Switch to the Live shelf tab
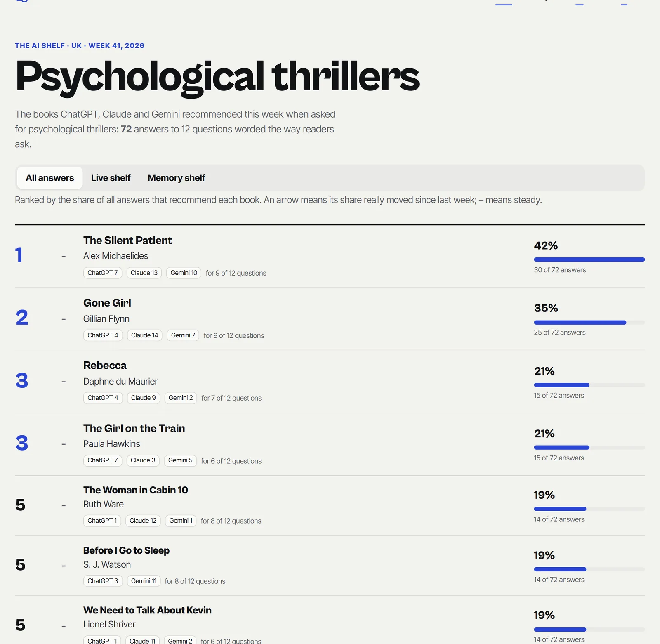This screenshot has width=660, height=644. [111, 178]
